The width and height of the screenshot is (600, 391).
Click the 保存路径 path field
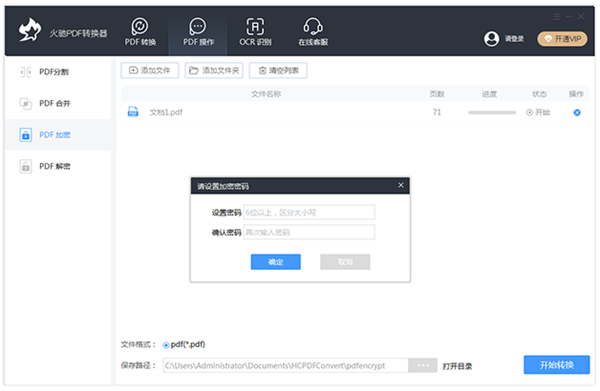[285, 365]
